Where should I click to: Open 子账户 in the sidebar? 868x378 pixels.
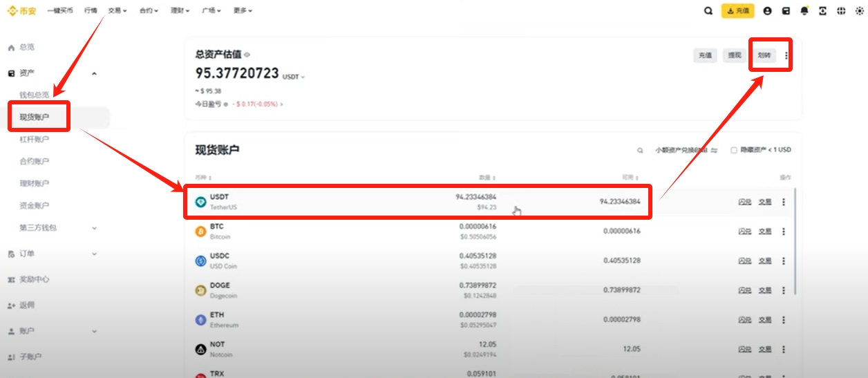(24, 357)
